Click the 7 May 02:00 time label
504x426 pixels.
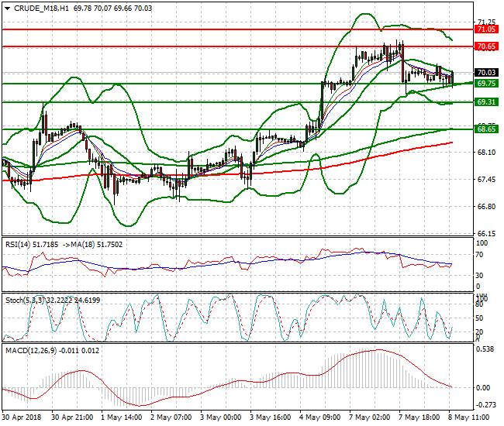pyautogui.click(x=369, y=417)
